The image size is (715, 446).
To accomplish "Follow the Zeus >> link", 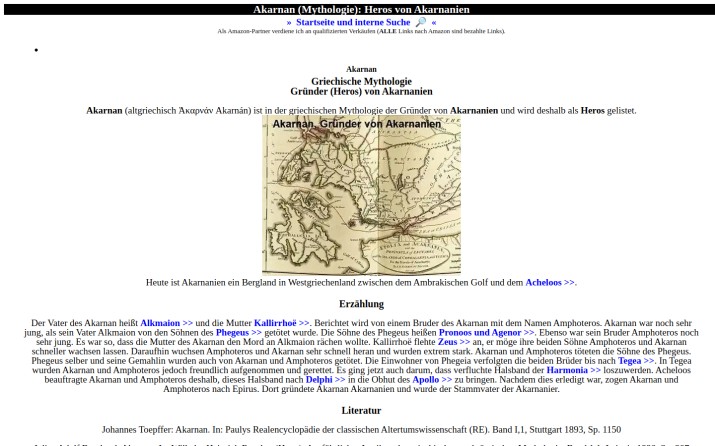I will click(454, 342).
